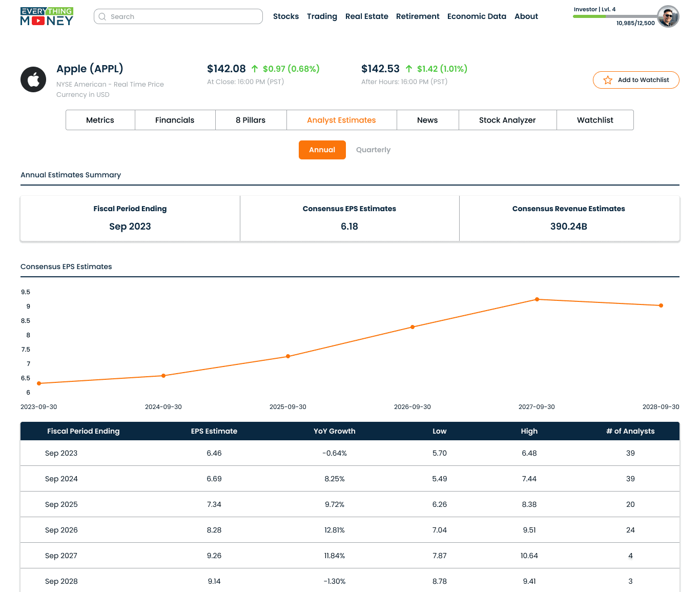This screenshot has height=592, width=700.
Task: Click the 2025-09-30 chart data point
Action: point(288,356)
